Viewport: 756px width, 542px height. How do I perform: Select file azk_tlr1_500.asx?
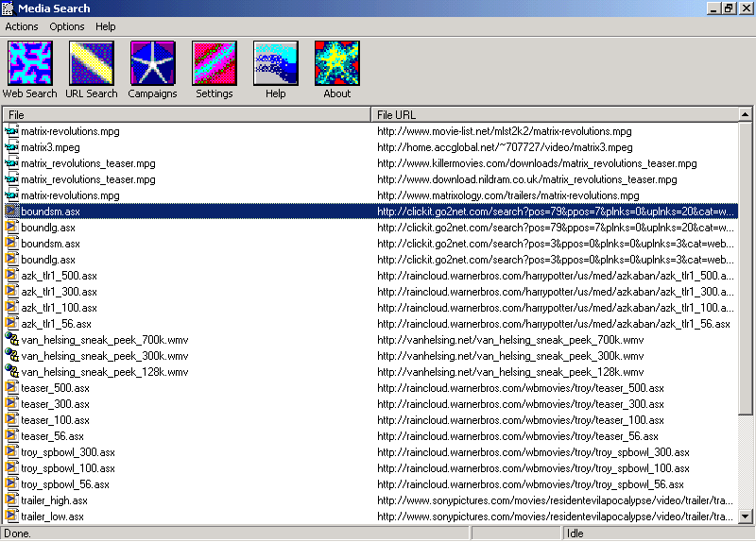(x=59, y=276)
